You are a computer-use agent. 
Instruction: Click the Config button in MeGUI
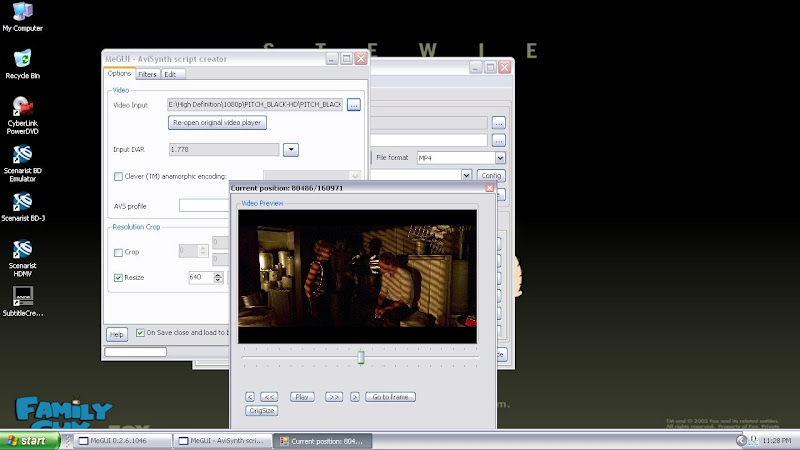tap(491, 176)
